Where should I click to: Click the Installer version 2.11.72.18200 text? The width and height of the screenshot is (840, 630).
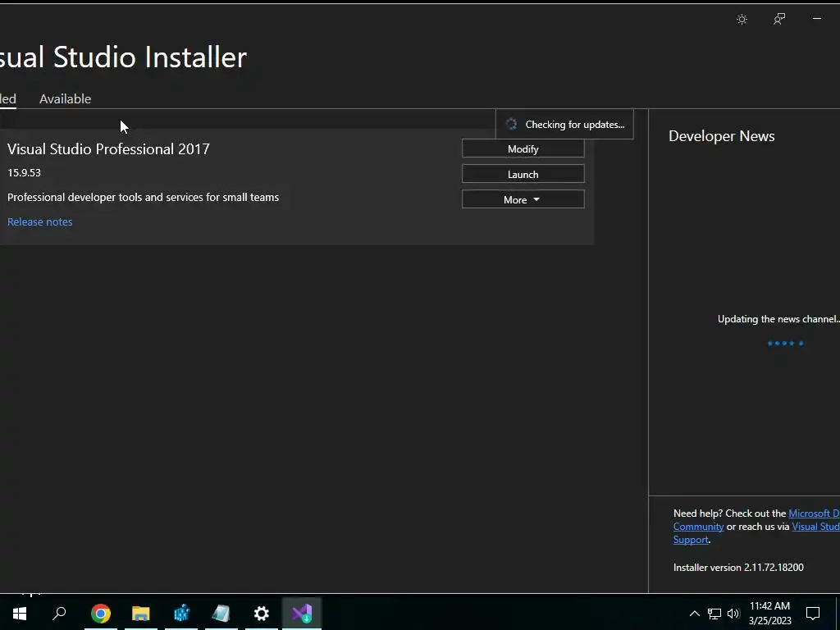738,568
